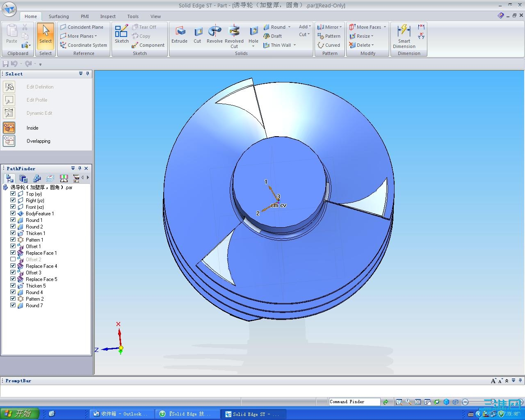The height and width of the screenshot is (420, 525).
Task: Click the Zoom Area icon in status bar
Action: tap(399, 402)
